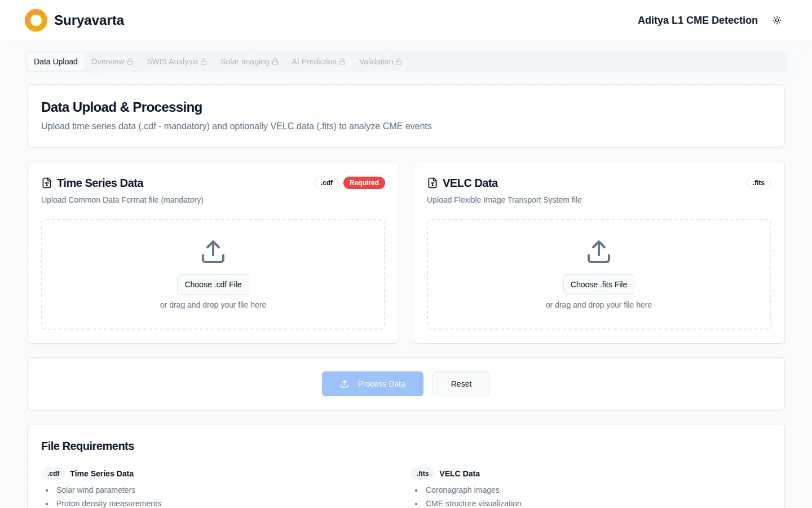The image size is (812, 508).
Task: Click the Choose .fits File button
Action: point(599,284)
